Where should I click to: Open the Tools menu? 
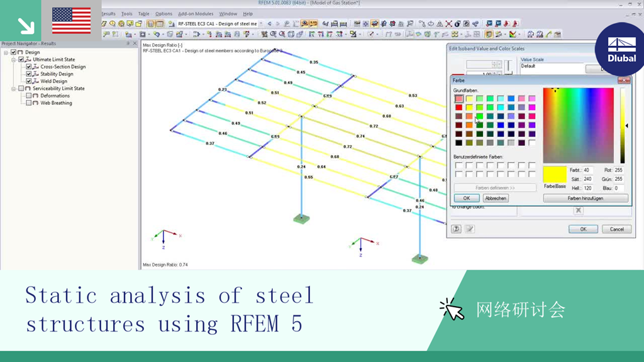[127, 14]
